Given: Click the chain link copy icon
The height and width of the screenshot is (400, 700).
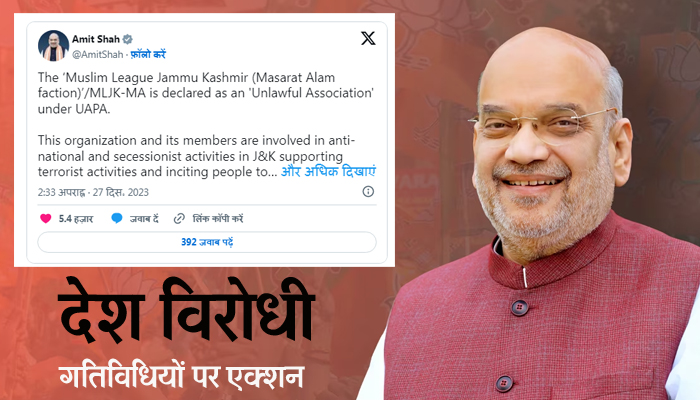Looking at the screenshot, I should (179, 218).
